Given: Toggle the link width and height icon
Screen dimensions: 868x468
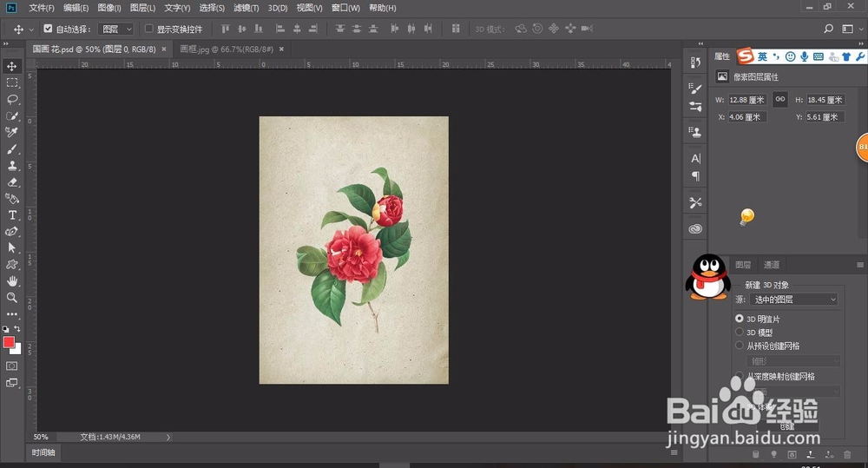Looking at the screenshot, I should point(780,99).
